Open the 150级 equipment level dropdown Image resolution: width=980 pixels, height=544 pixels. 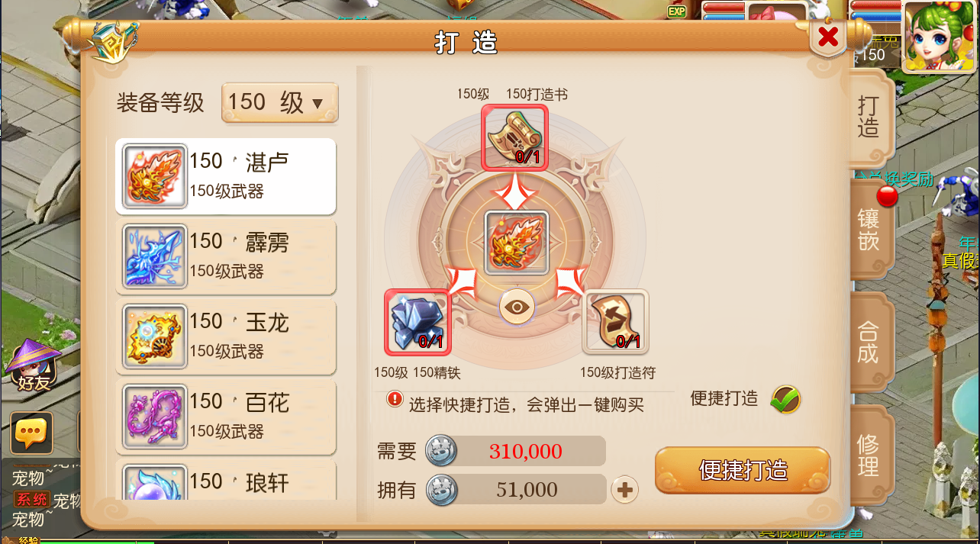[279, 102]
